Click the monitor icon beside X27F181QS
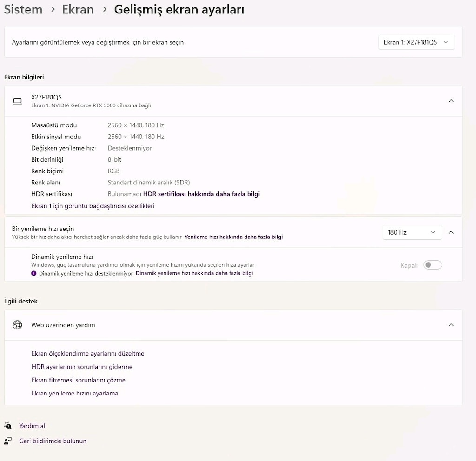 tap(17, 101)
